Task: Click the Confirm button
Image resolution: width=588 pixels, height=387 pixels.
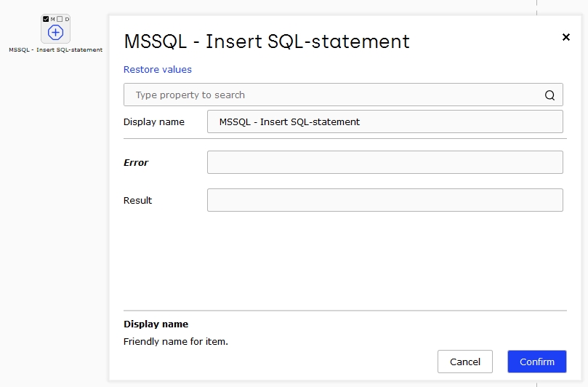Action: click(x=537, y=362)
